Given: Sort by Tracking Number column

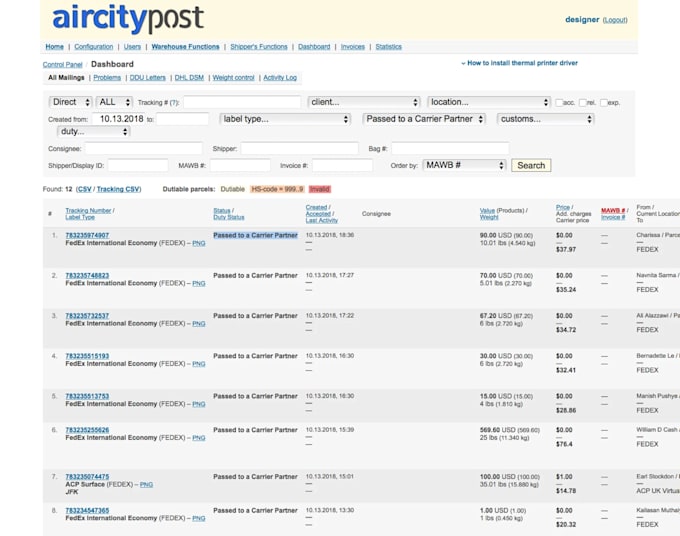Looking at the screenshot, I should coord(88,211).
